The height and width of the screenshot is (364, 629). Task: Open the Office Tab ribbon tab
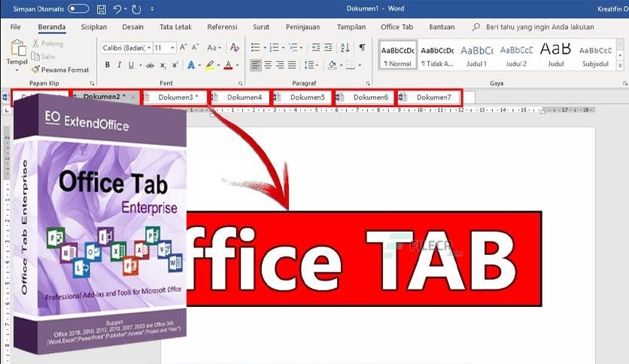click(x=397, y=27)
